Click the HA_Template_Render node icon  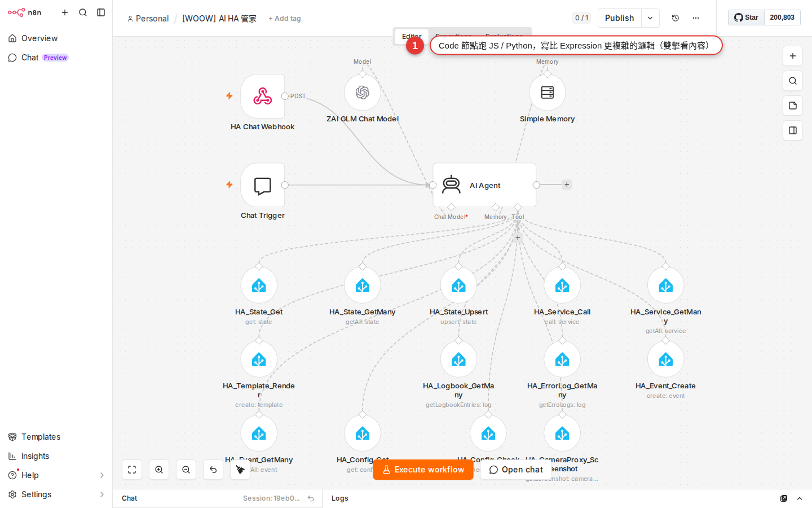(x=259, y=360)
